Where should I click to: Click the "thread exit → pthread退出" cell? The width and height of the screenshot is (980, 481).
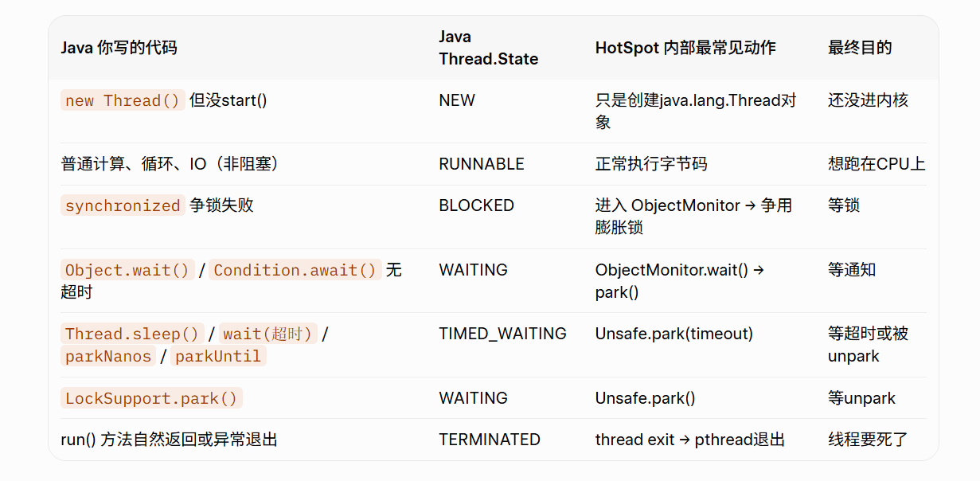[690, 440]
